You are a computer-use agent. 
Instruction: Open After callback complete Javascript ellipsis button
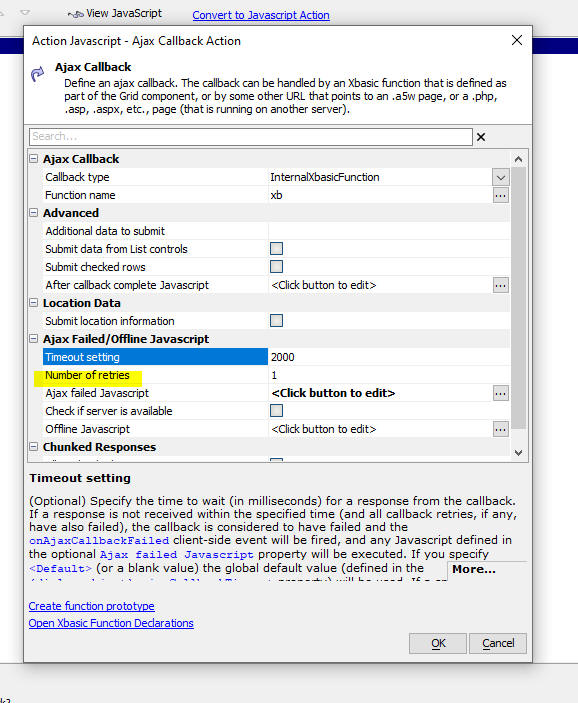tap(500, 285)
